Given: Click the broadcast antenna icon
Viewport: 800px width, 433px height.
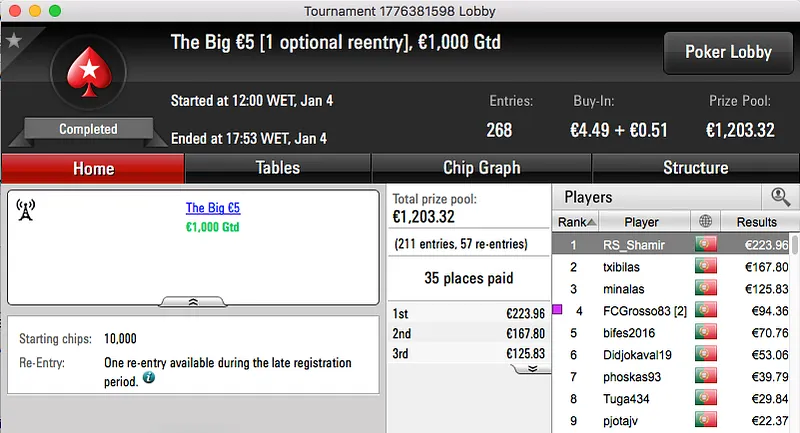Looking at the screenshot, I should pyautogui.click(x=26, y=209).
